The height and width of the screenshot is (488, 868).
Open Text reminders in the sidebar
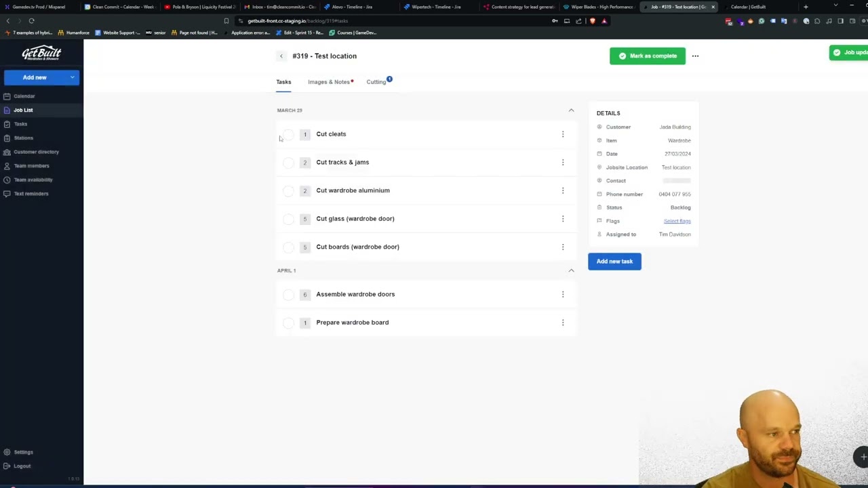click(x=31, y=194)
